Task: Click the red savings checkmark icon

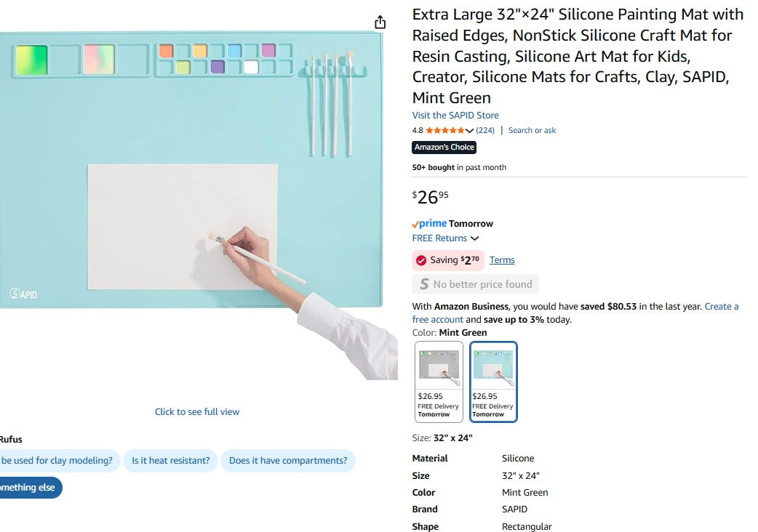Action: point(421,260)
